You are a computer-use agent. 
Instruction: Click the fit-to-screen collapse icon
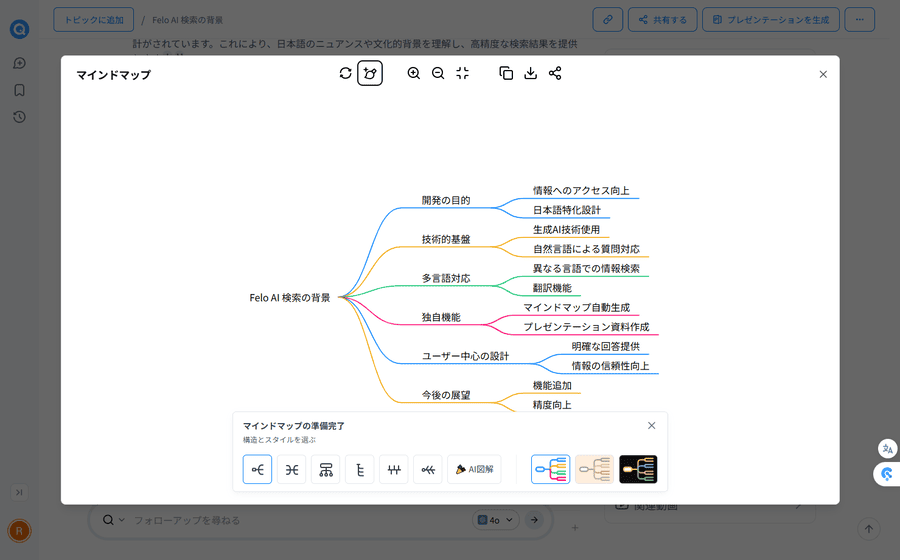point(463,73)
